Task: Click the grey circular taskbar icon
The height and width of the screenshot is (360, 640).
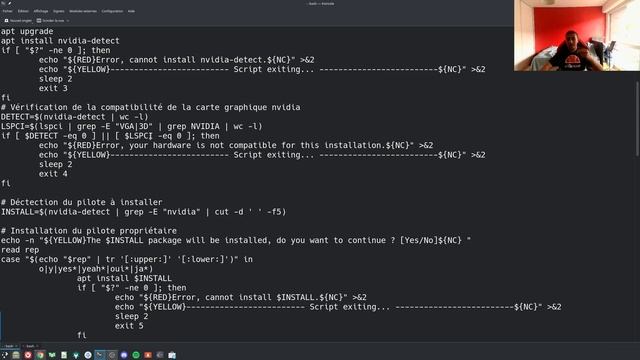Action: (x=112, y=355)
